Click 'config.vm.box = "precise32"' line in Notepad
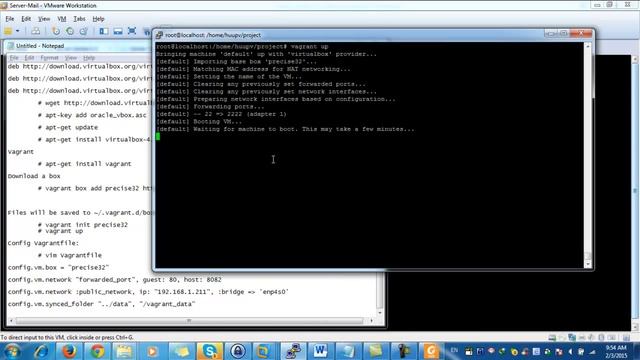The width and height of the screenshot is (640, 360). pos(58,267)
